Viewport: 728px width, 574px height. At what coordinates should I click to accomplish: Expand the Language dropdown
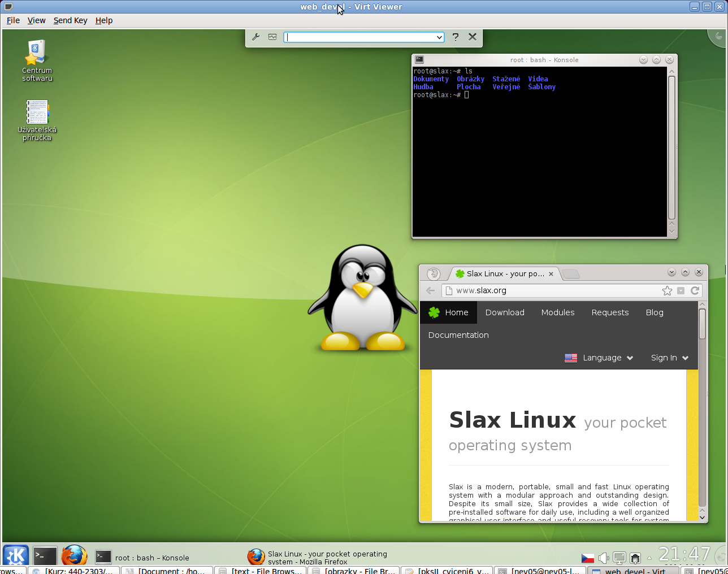[608, 358]
